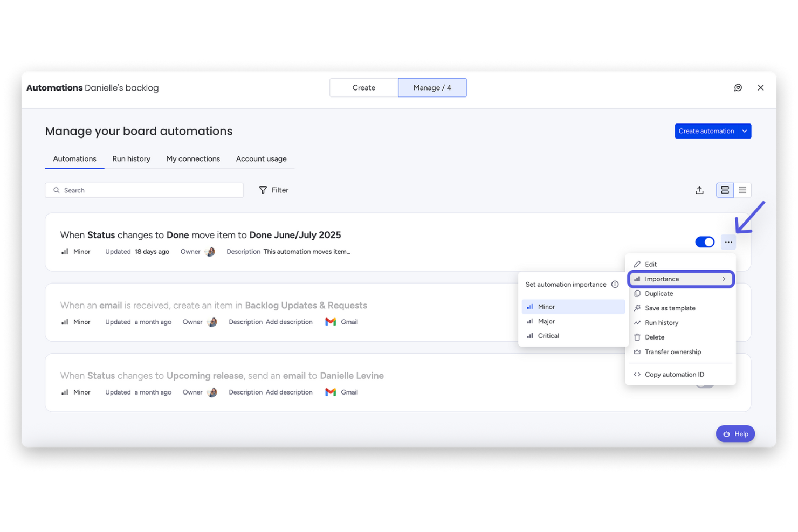Select Duplicate from the context menu
Screen dimensions: 798x532
(659, 293)
